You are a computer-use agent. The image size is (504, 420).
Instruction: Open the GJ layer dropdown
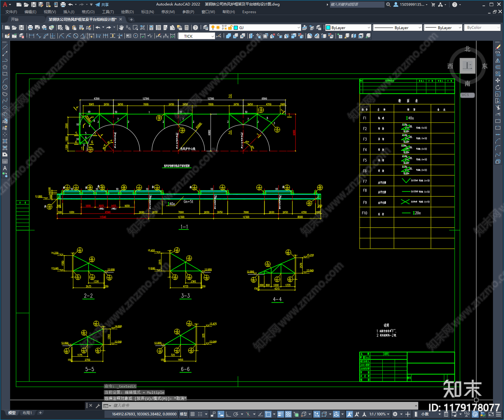click(299, 28)
